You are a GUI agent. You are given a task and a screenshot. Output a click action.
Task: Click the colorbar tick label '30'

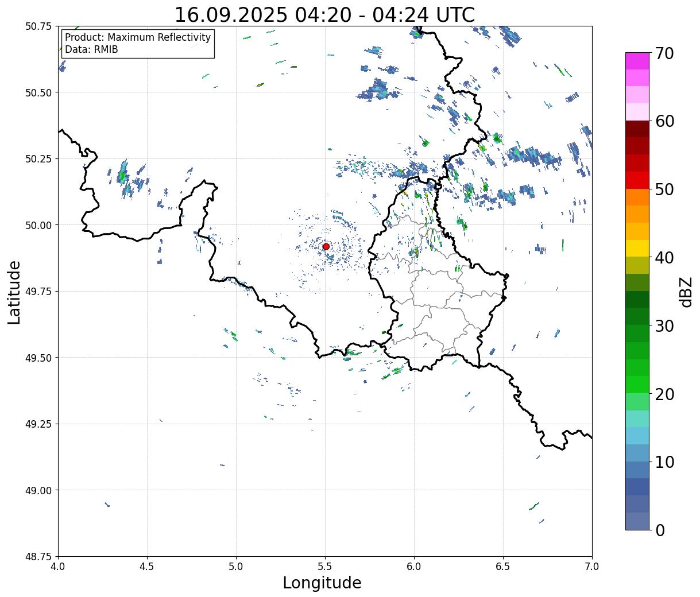click(x=664, y=326)
